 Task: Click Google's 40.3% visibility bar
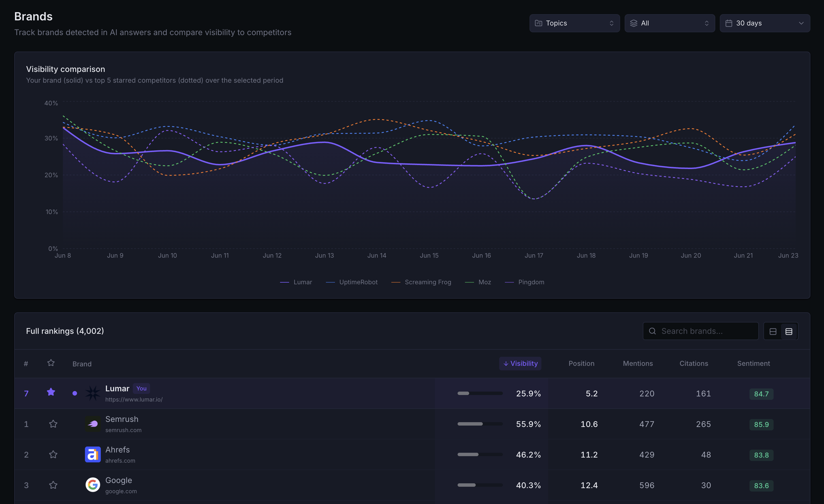pos(480,485)
